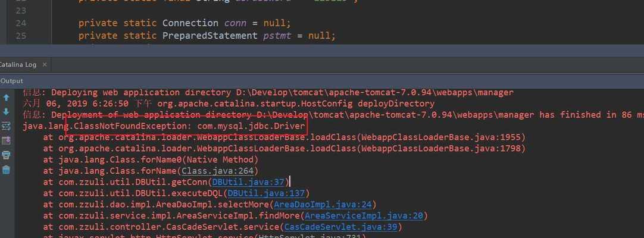Click the 'has finished in 86 ms' log line
Screen dimensions: 644x238
point(333,115)
